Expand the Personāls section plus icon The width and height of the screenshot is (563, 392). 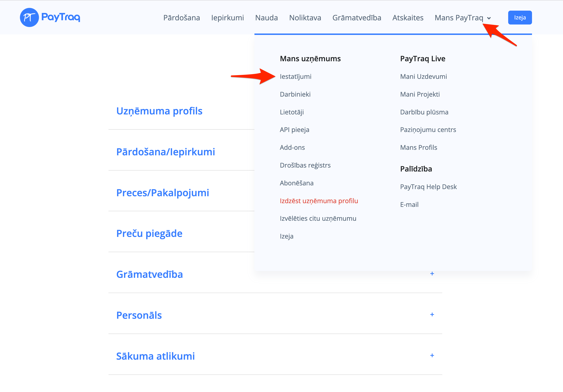[432, 315]
